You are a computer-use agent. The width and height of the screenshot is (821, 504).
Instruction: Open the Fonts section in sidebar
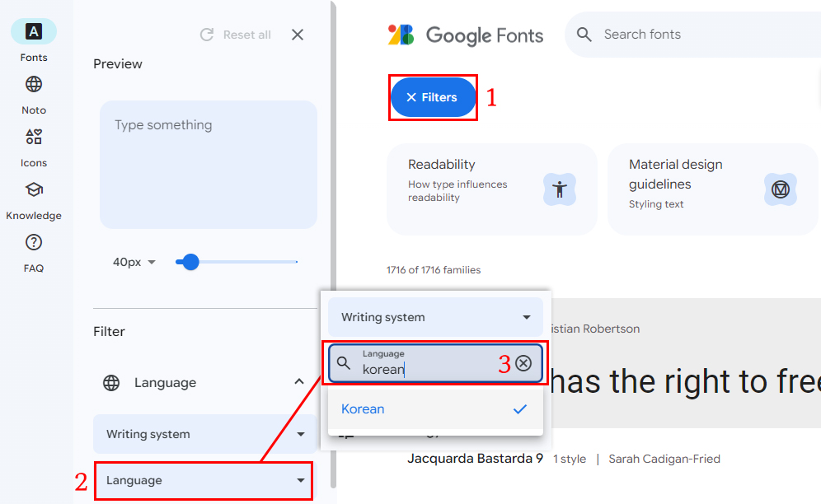tap(34, 32)
